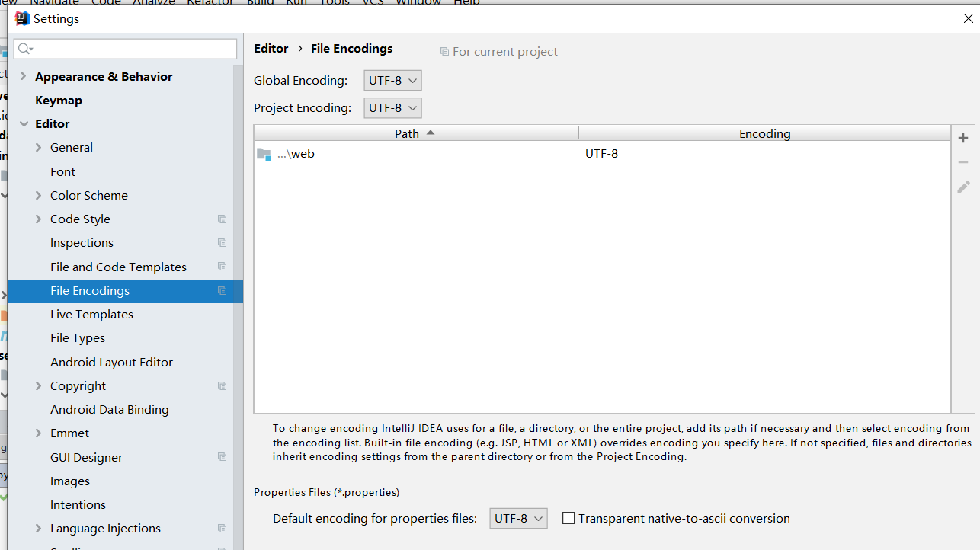This screenshot has width=980, height=550.
Task: Click the project-scope icon beside File Encodings
Action: click(x=222, y=291)
